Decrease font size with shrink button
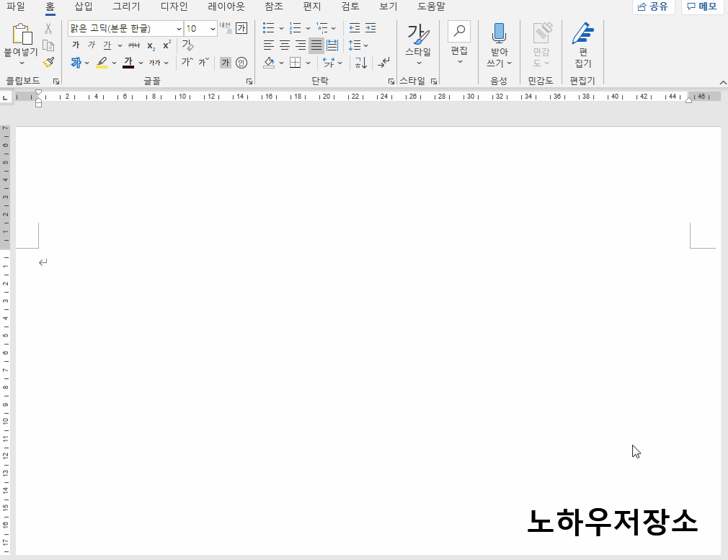The height and width of the screenshot is (560, 728). tap(204, 62)
